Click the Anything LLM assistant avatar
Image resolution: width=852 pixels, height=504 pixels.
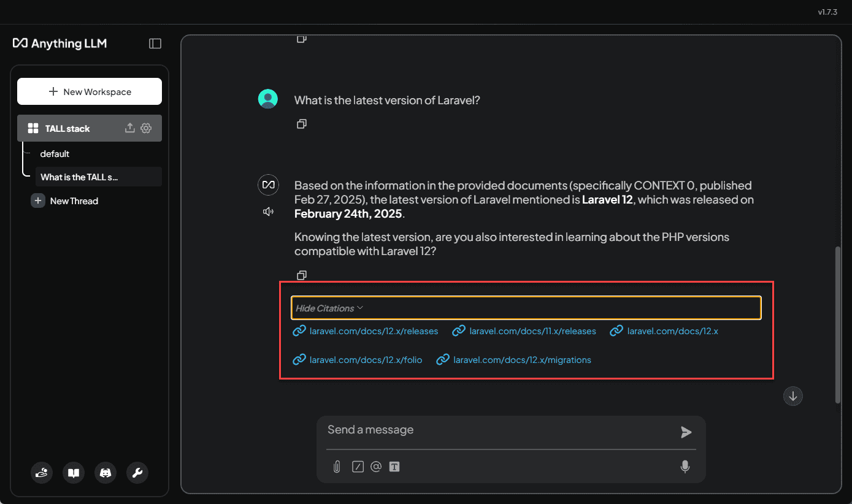tap(268, 185)
